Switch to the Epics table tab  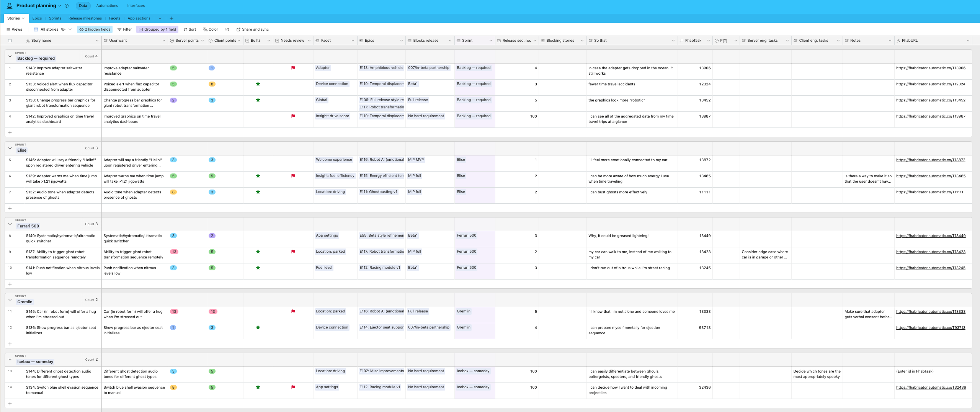[x=37, y=18]
